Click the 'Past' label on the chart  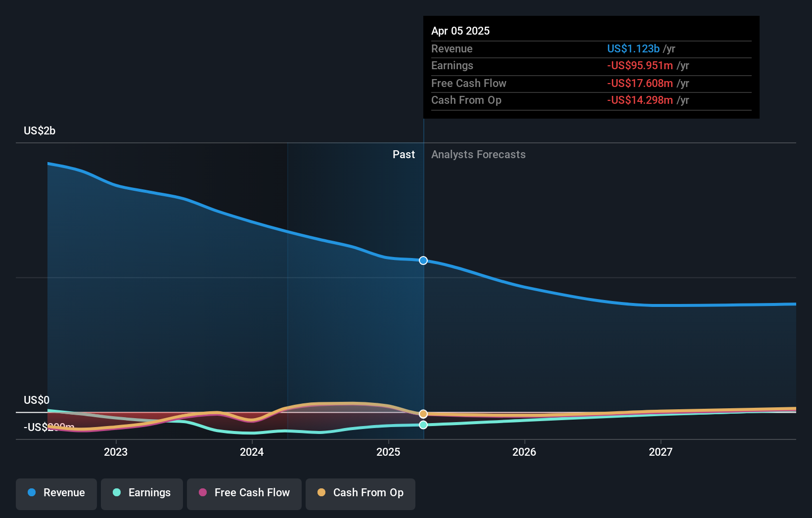[404, 154]
